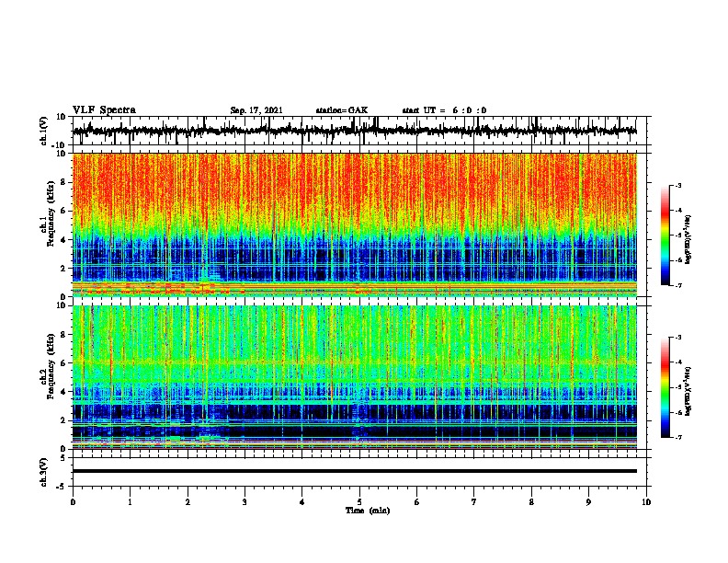The image size is (728, 563).
Task: Click the "-7" label on ch.2 color bar
Action: [677, 438]
